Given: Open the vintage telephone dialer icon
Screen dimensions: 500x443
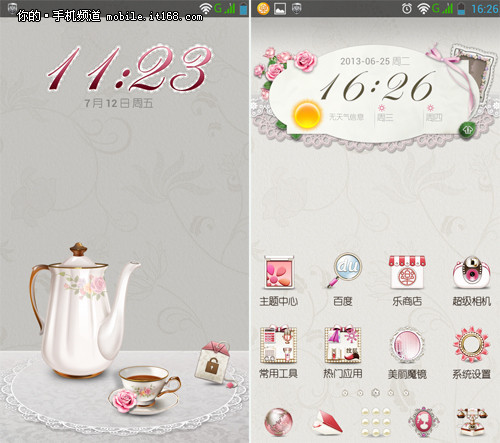Looking at the screenshot, I should [472, 422].
